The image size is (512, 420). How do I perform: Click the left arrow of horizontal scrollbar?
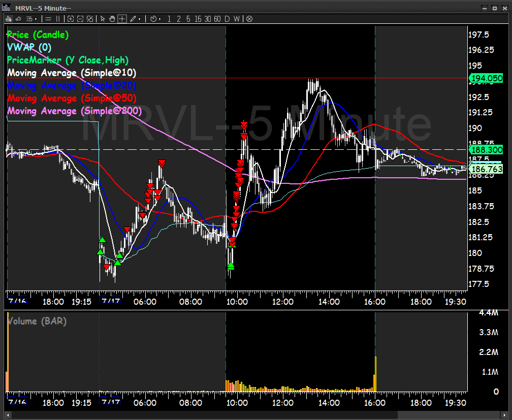coord(8,415)
